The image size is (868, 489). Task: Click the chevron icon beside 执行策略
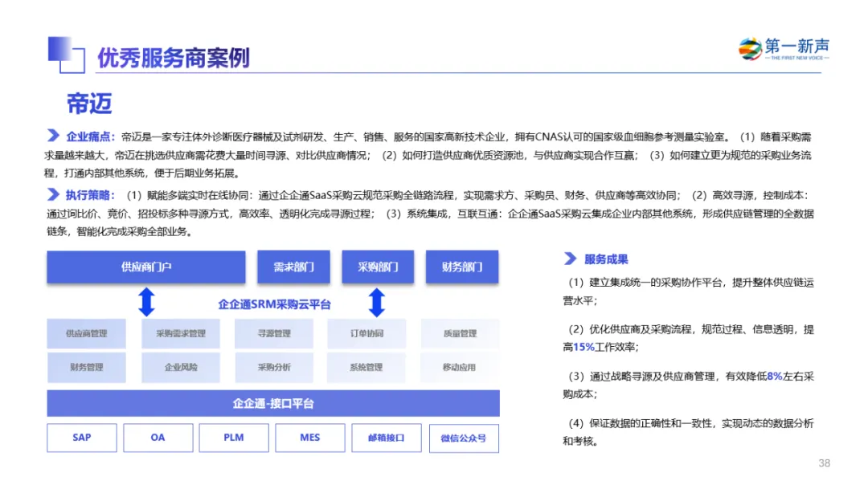(x=53, y=194)
